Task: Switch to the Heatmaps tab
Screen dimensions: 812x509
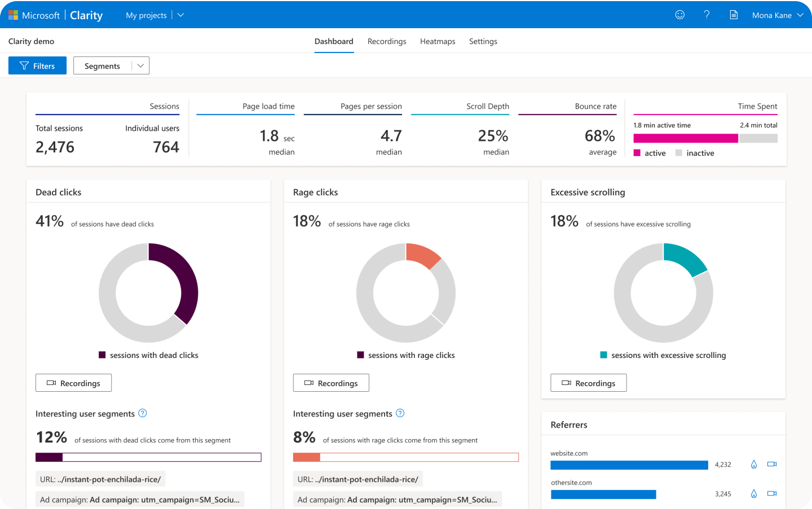Action: pos(438,41)
